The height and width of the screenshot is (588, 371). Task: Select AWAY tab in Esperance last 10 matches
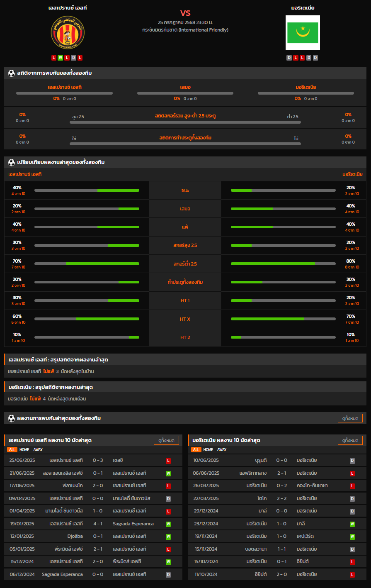38,450
